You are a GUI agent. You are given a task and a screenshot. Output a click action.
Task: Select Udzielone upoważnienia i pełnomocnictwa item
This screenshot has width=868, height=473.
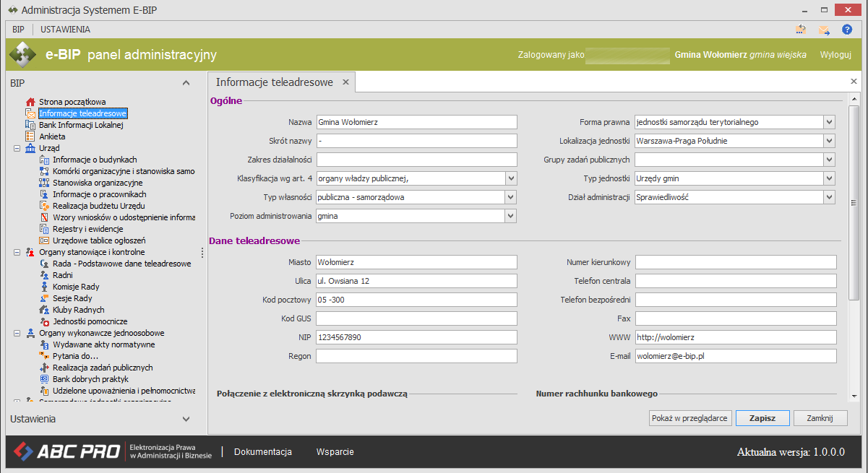tap(124, 391)
